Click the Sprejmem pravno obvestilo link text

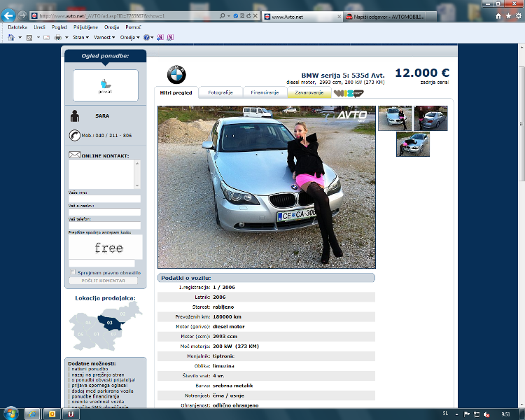[x=109, y=272]
